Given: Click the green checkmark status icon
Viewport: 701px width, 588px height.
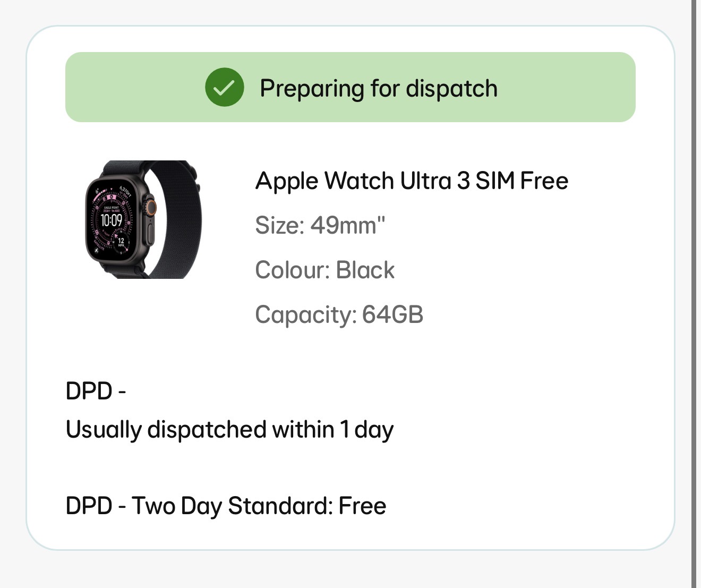Looking at the screenshot, I should 225,88.
